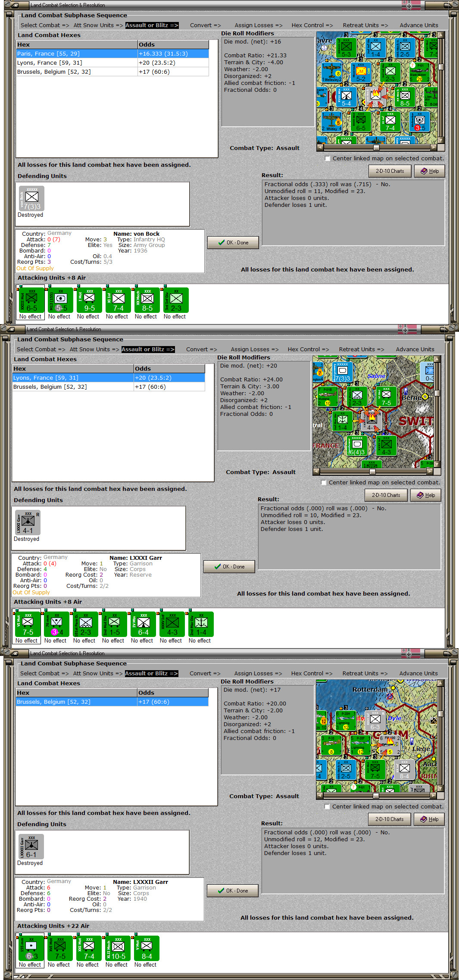Image resolution: width=459 pixels, height=980 pixels.
Task: Click Wellesley aircraft counter on Paris map
Action: pos(331,72)
